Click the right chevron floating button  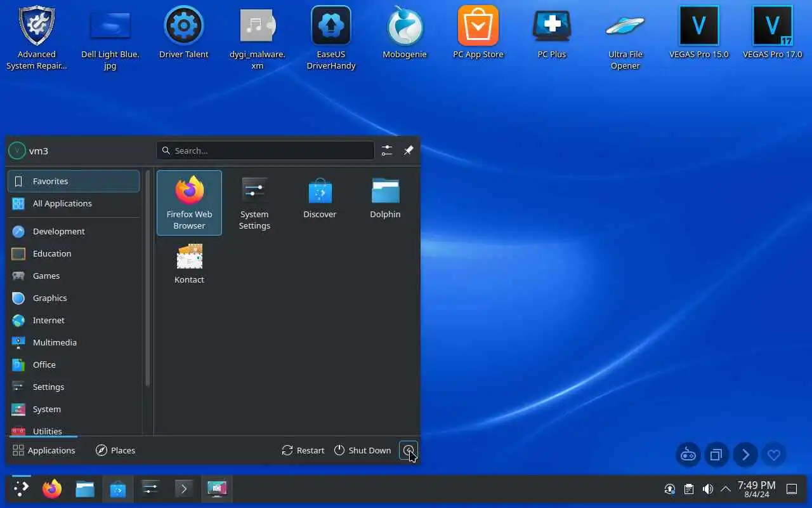[745, 455]
